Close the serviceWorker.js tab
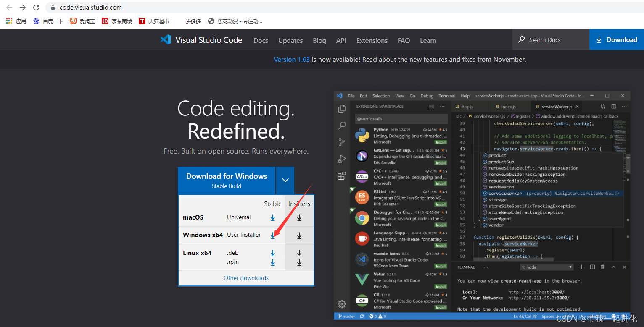Viewport: 644px width, 327px height. [577, 107]
